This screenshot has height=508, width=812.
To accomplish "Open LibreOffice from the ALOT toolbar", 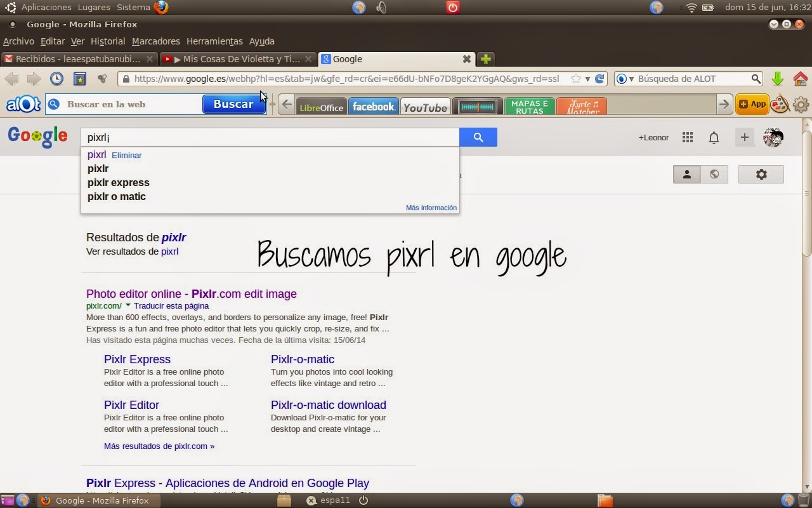I will tap(321, 107).
